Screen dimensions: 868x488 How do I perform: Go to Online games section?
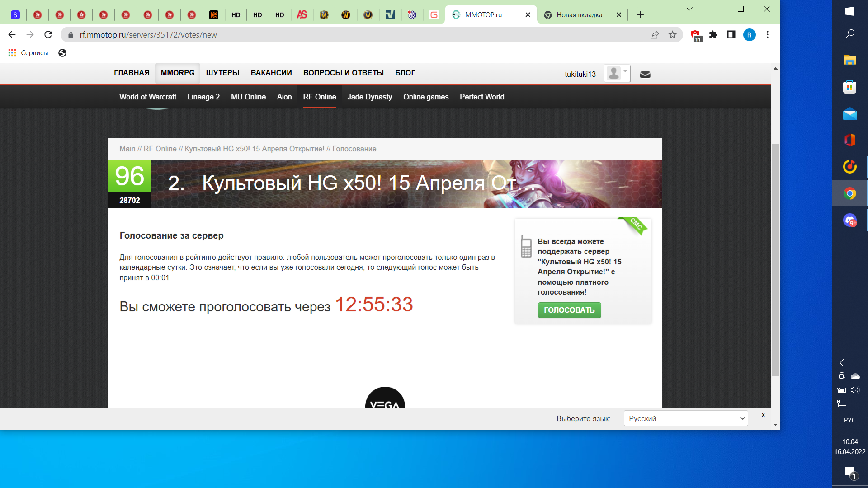click(426, 97)
